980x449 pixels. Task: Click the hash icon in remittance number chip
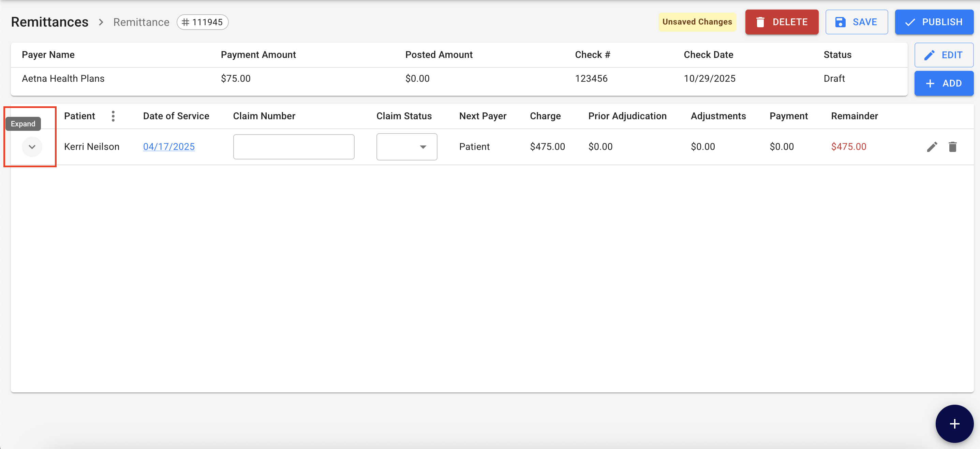(x=185, y=22)
